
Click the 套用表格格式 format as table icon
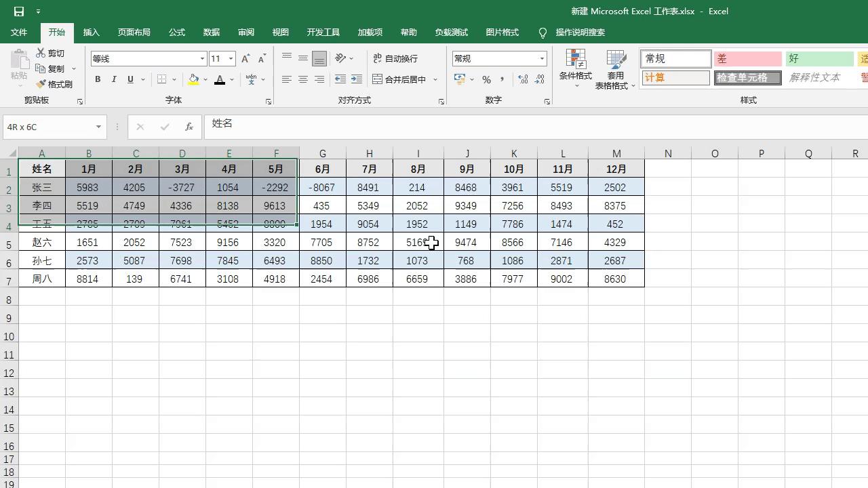616,68
